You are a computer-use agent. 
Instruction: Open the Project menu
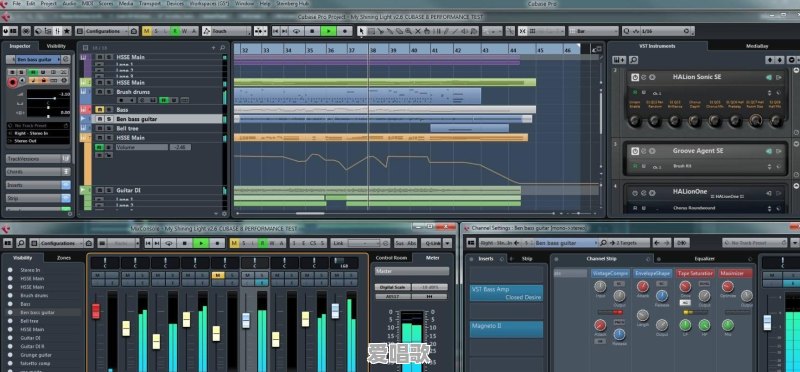coord(48,4)
